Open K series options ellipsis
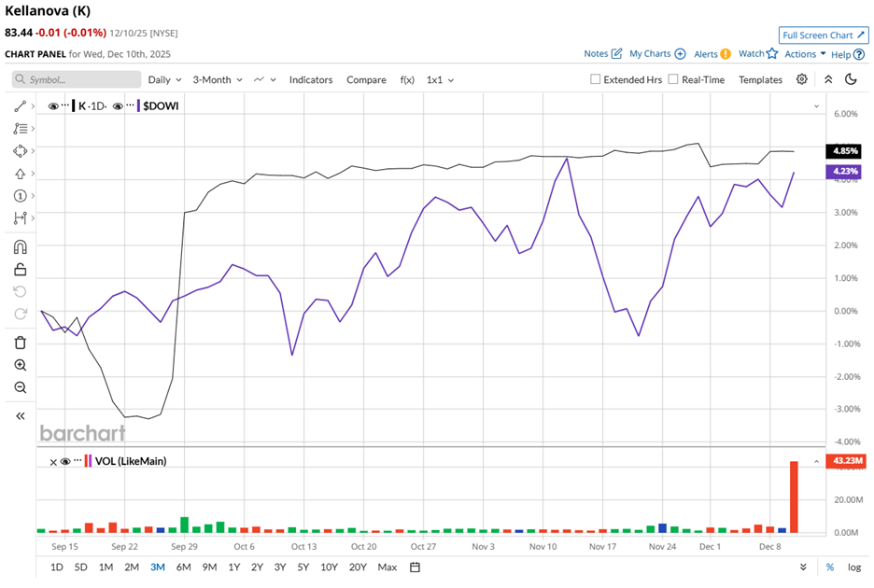This screenshot has height=588, width=874. point(65,105)
